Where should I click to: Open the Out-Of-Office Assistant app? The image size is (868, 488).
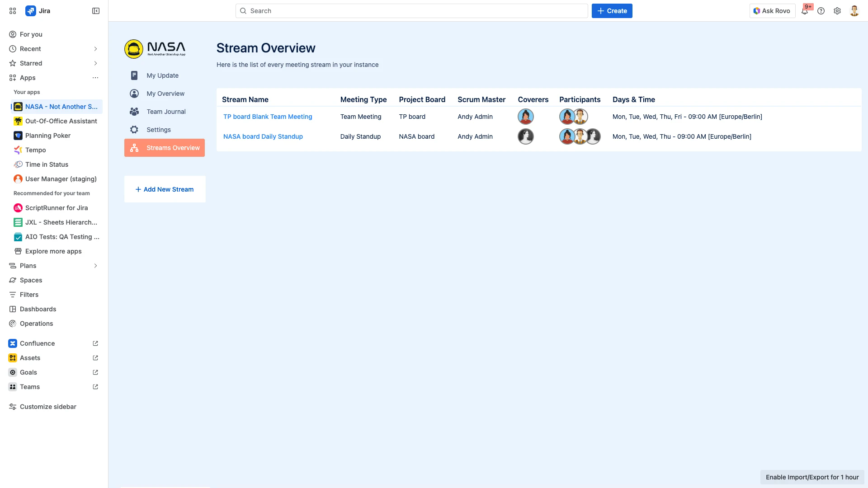(61, 121)
